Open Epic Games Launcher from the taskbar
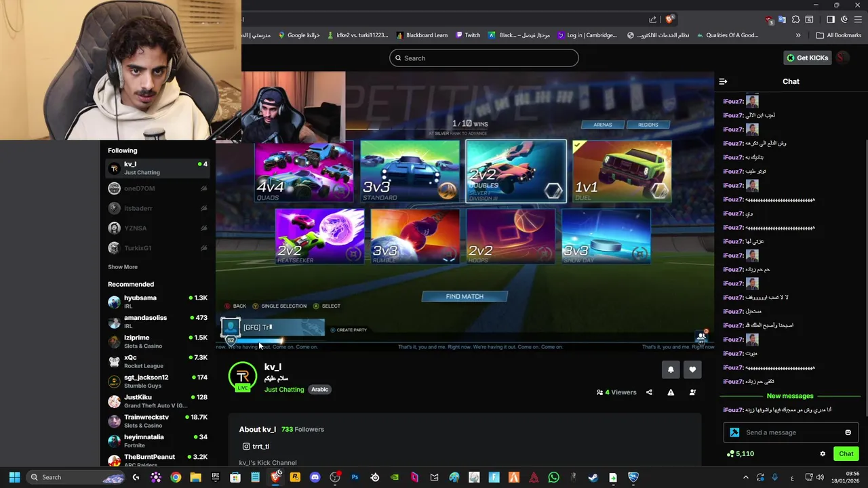 216,477
